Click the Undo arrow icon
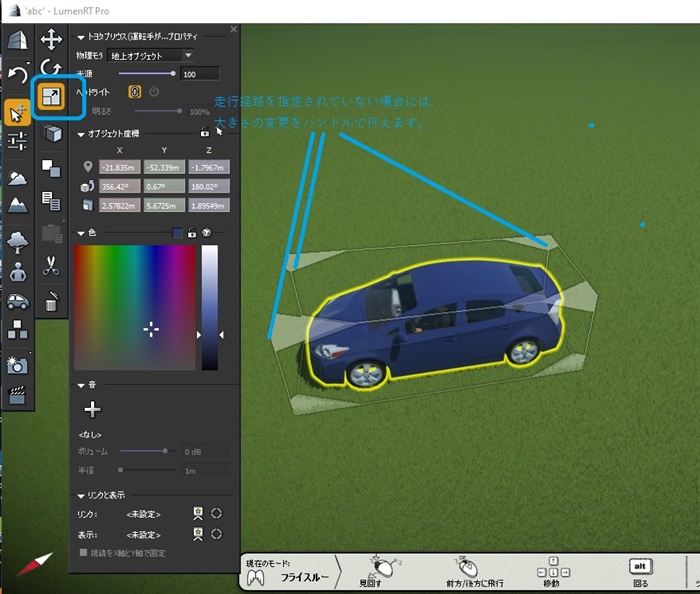The height and width of the screenshot is (594, 700). click(x=18, y=75)
